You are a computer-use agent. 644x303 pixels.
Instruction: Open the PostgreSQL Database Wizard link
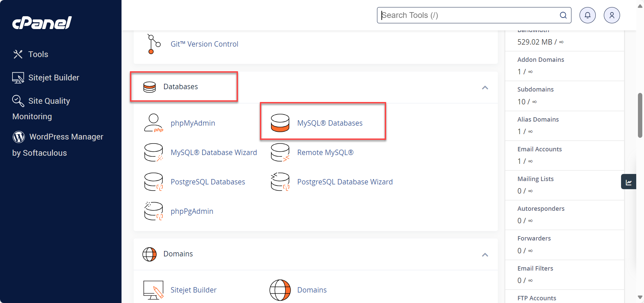[345, 182]
